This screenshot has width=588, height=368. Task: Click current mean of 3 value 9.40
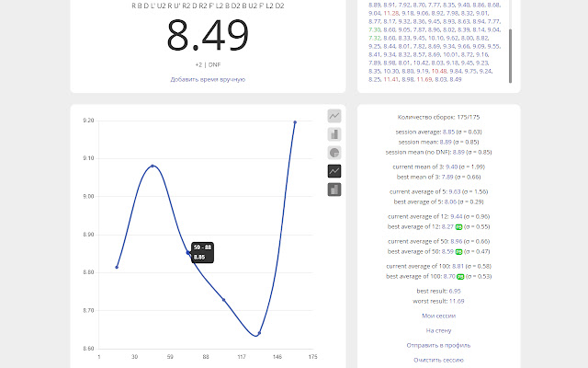tap(451, 167)
